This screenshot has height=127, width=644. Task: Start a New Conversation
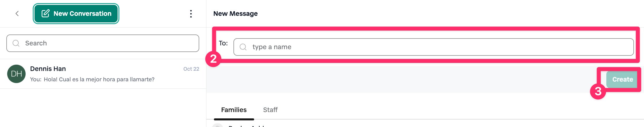click(x=76, y=14)
